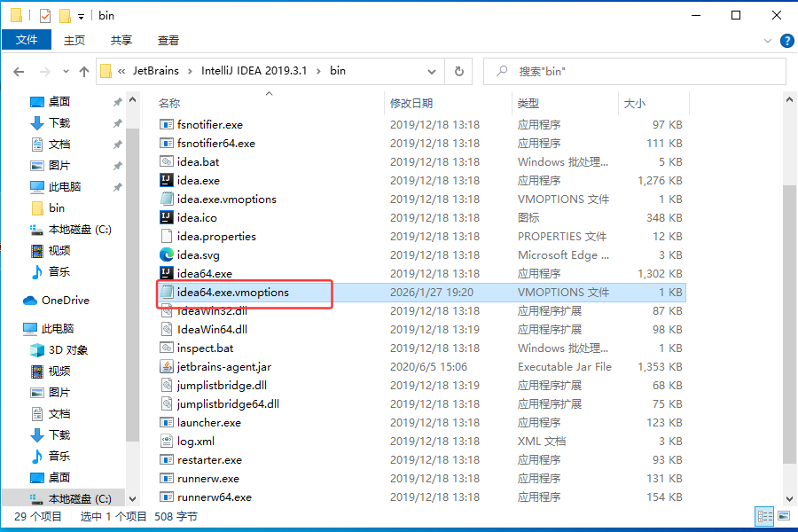The image size is (798, 532).
Task: Click the idea.exe.vmoptions file icon
Action: click(167, 199)
